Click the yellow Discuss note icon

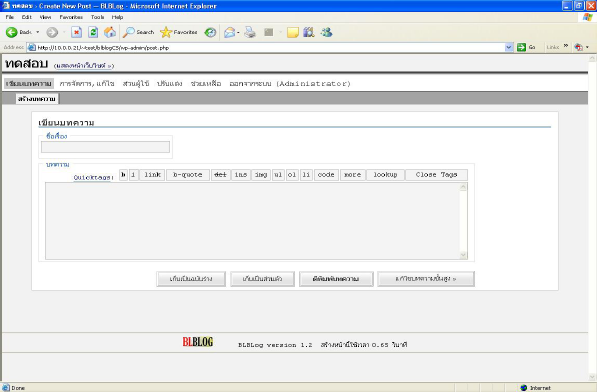pyautogui.click(x=293, y=33)
